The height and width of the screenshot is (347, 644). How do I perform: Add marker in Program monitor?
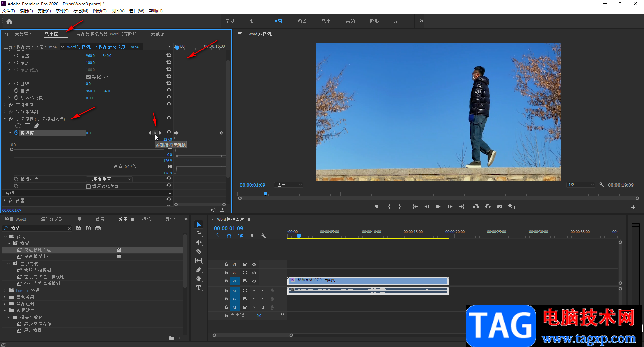(377, 207)
